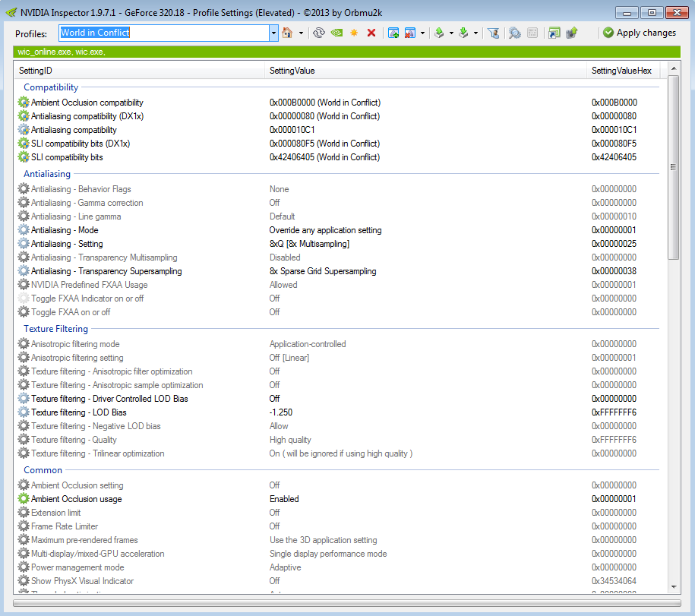Click the green gear icon beside Ambient Occlusion usage
The width and height of the screenshot is (695, 616).
(24, 498)
